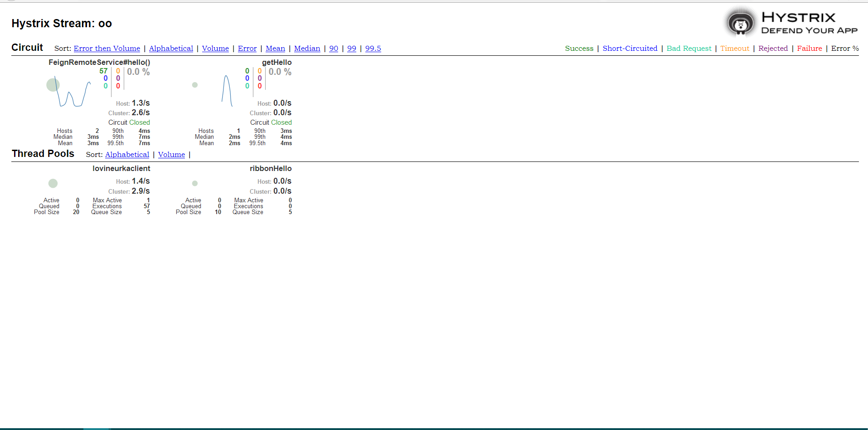Click the 'Bad Request' legend label
The image size is (868, 430).
[x=689, y=49]
